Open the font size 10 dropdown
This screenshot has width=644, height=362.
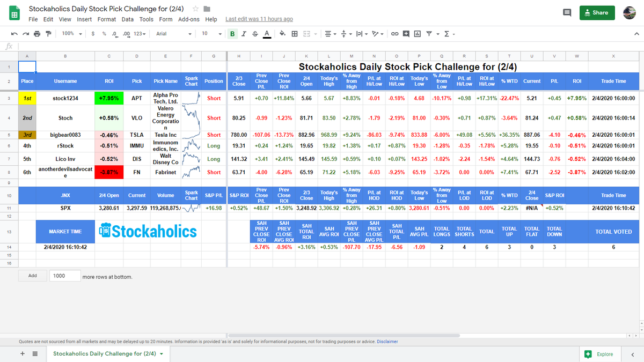[x=211, y=34]
